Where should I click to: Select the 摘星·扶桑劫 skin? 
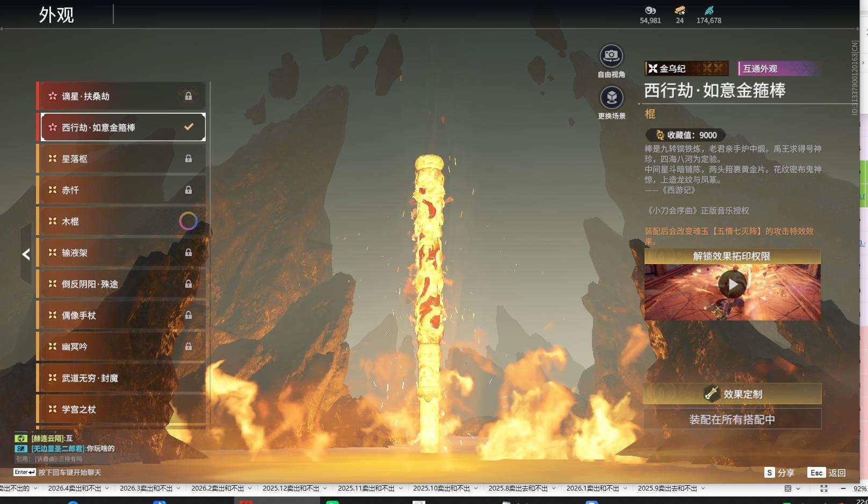(121, 96)
